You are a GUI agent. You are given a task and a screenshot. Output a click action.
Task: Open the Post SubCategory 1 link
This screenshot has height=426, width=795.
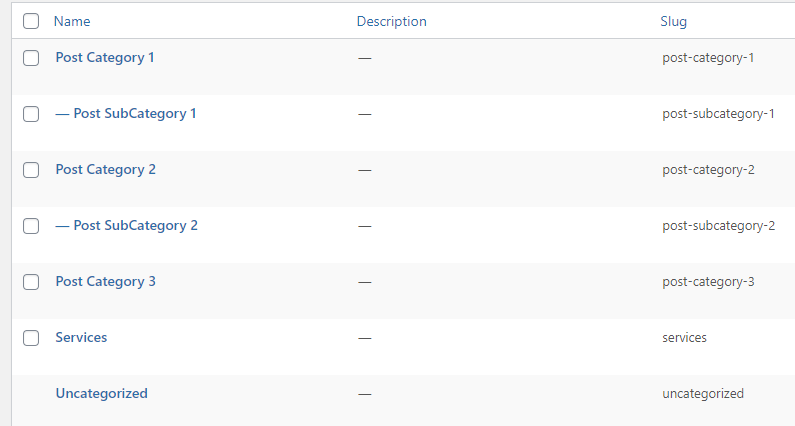[126, 114]
